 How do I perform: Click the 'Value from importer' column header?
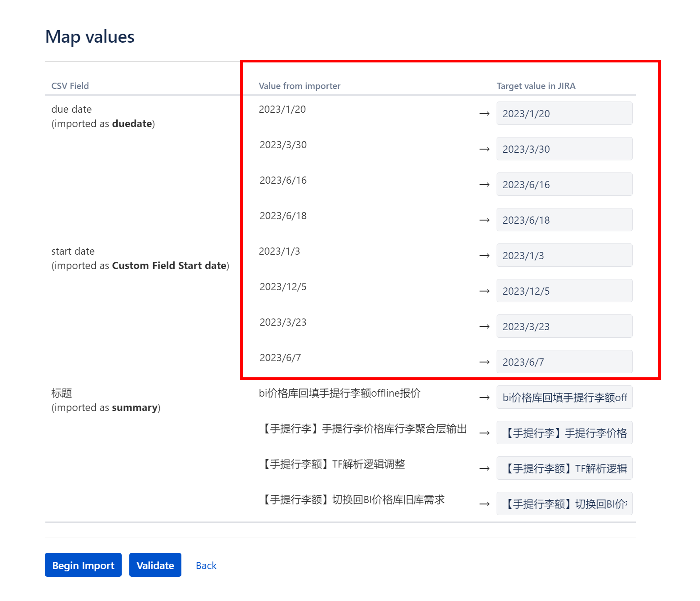click(x=299, y=86)
